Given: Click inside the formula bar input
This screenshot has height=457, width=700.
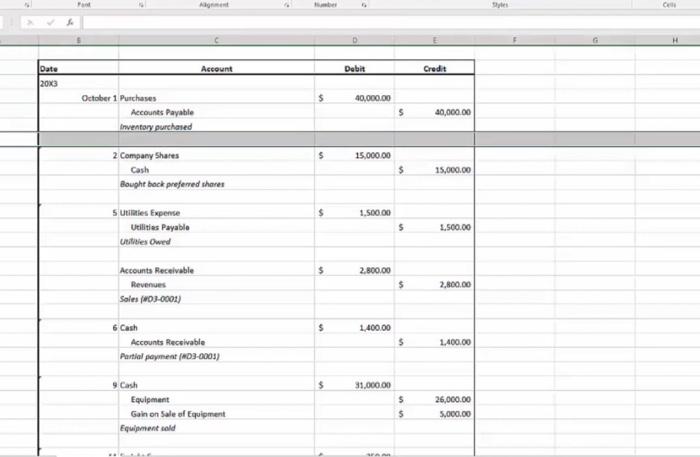Looking at the screenshot, I should pyautogui.click(x=391, y=22).
